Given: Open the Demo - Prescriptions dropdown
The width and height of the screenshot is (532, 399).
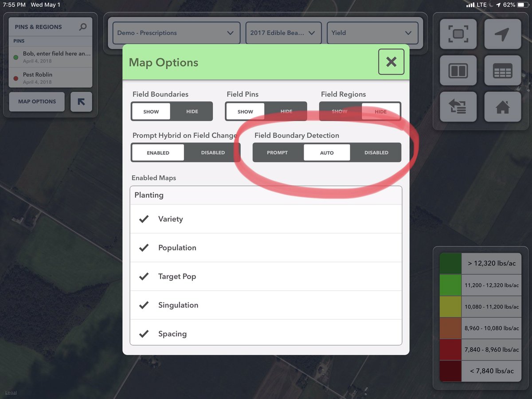Looking at the screenshot, I should click(176, 33).
